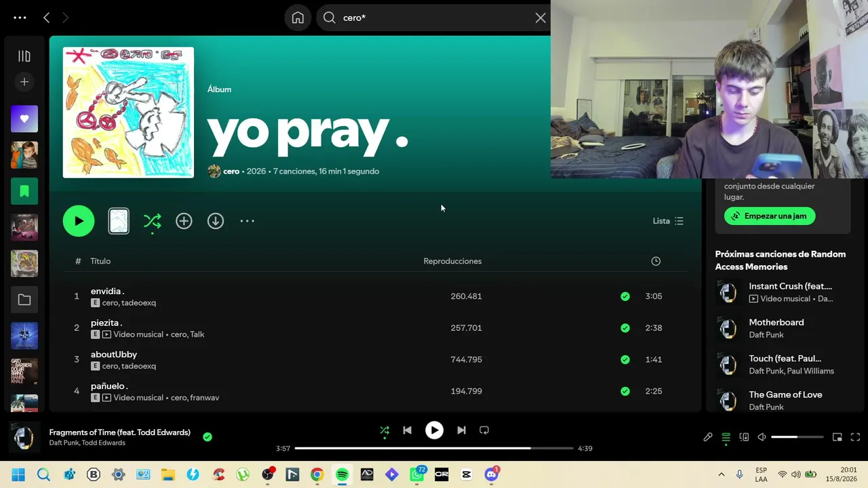Open Liked Songs in the sidebar
The width and height of the screenshot is (868, 488).
tap(24, 119)
